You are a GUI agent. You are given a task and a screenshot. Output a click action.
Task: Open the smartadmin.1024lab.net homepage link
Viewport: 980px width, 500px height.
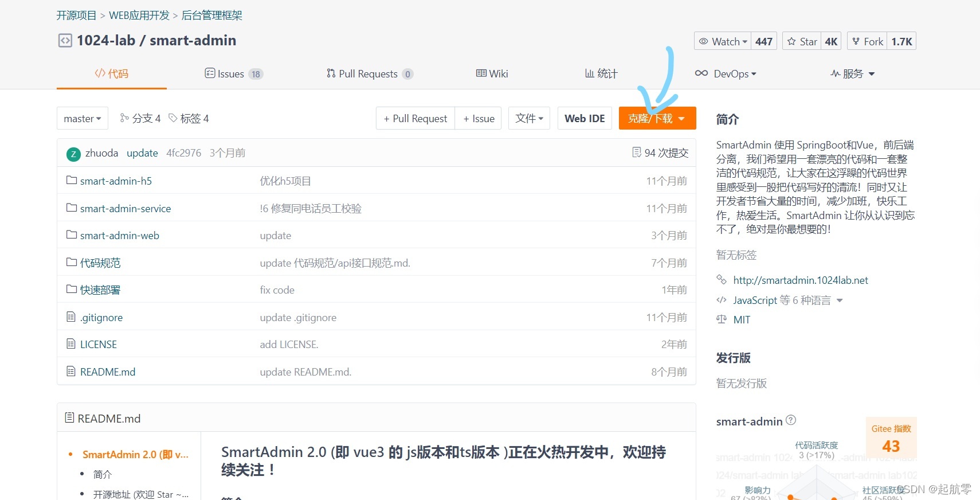pos(801,280)
